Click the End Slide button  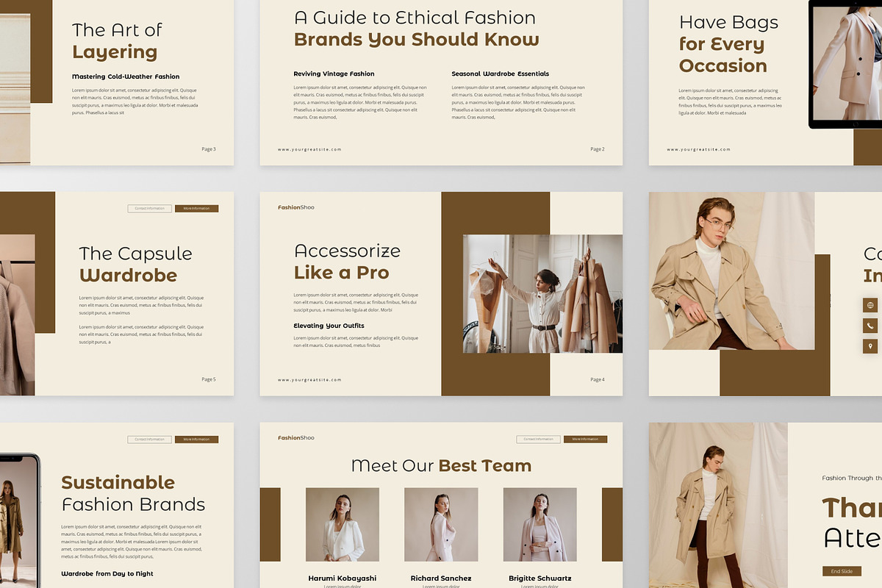click(842, 571)
